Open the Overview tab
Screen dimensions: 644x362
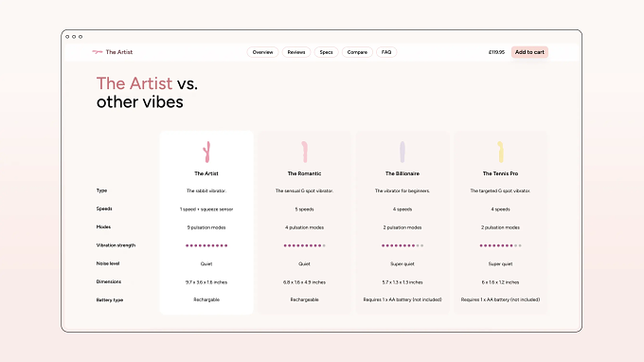263,52
